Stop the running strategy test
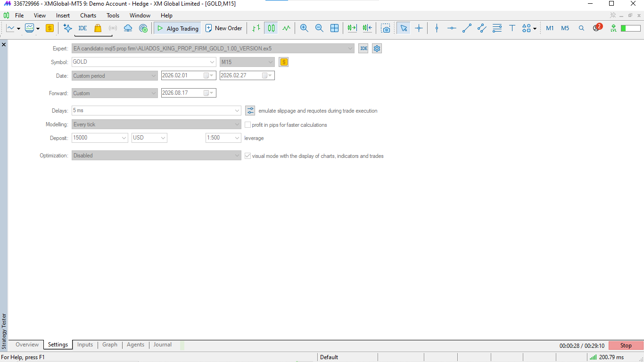This screenshot has height=362, width=644. pos(626,346)
